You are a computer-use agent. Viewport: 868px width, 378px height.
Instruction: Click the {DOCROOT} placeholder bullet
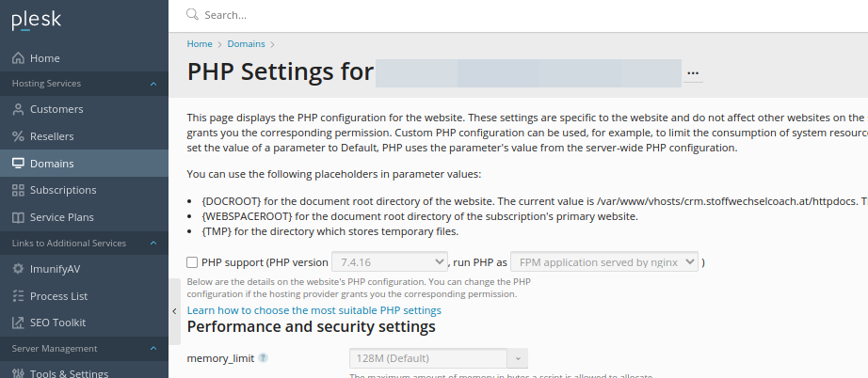point(536,202)
